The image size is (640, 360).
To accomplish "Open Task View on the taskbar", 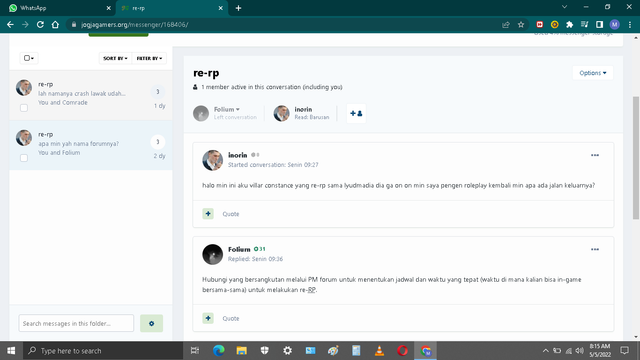I will tap(195, 351).
